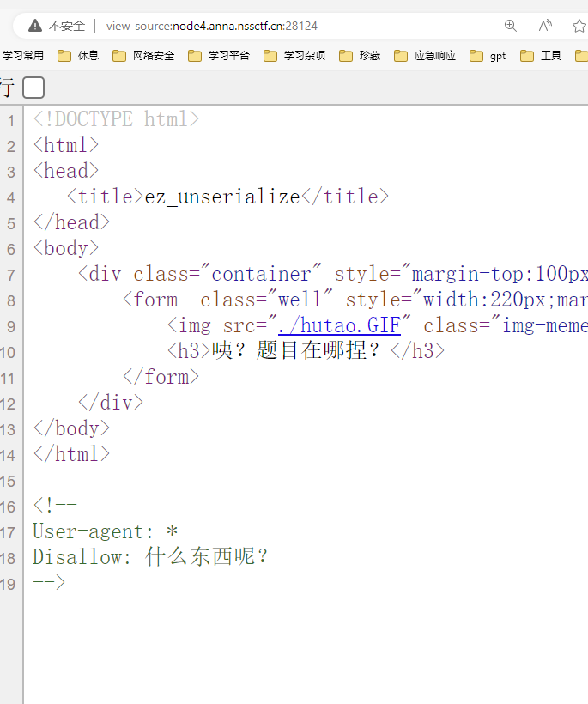The width and height of the screenshot is (588, 704).
Task: Toggle the line wrap checkbox
Action: click(33, 87)
